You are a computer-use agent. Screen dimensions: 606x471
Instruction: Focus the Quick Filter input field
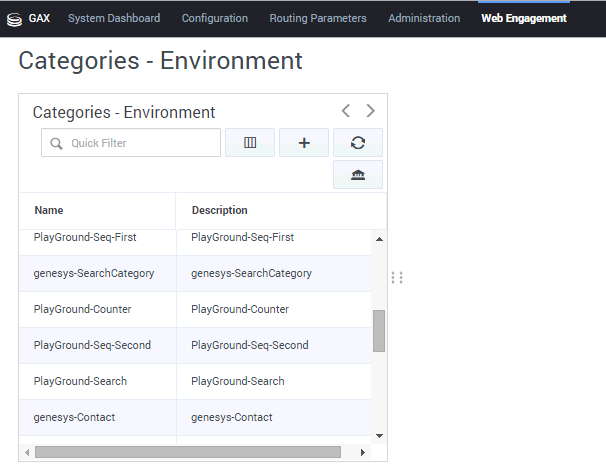click(x=131, y=143)
